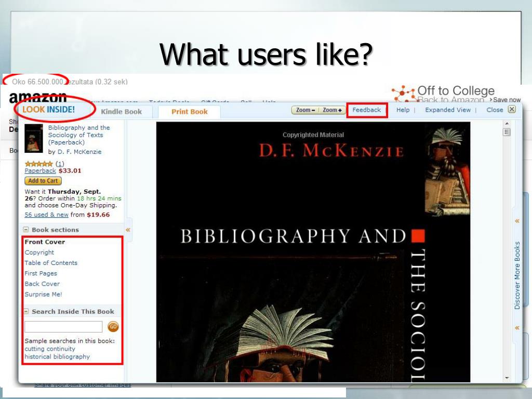Collapse the Search Inside This Book panel
This screenshot has width=532, height=399.
pyautogui.click(x=26, y=311)
